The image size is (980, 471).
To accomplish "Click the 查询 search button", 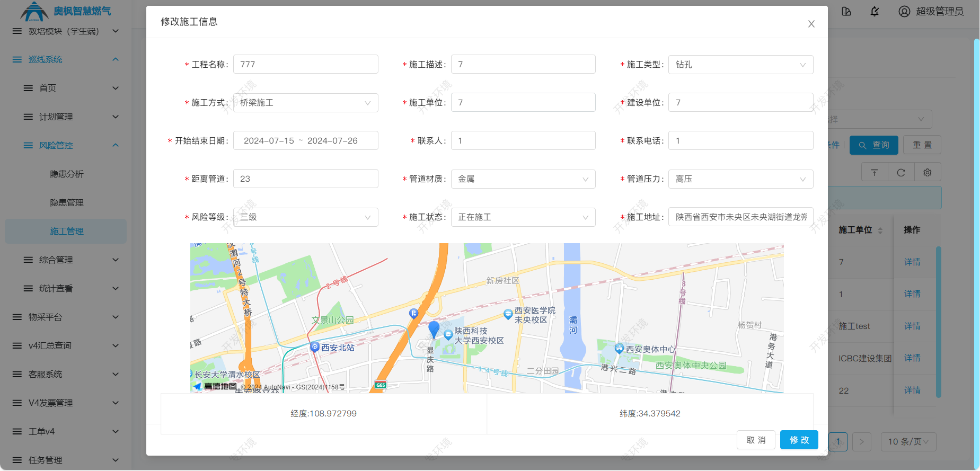I will click(874, 145).
